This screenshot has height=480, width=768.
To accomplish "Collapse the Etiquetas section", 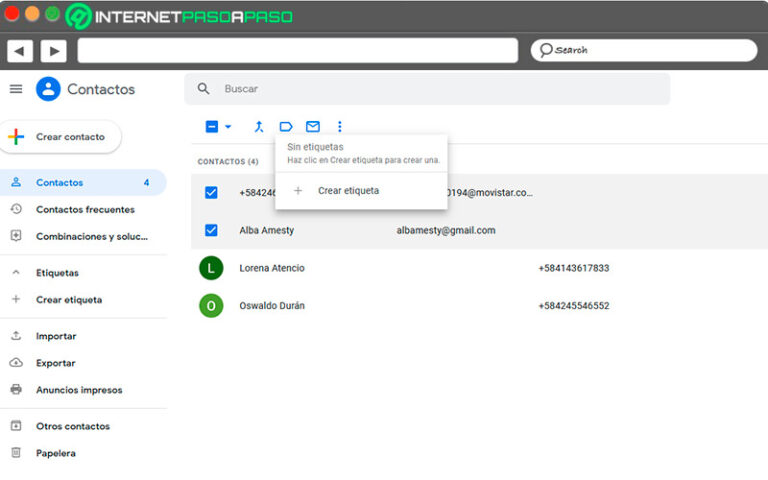I will click(x=16, y=272).
